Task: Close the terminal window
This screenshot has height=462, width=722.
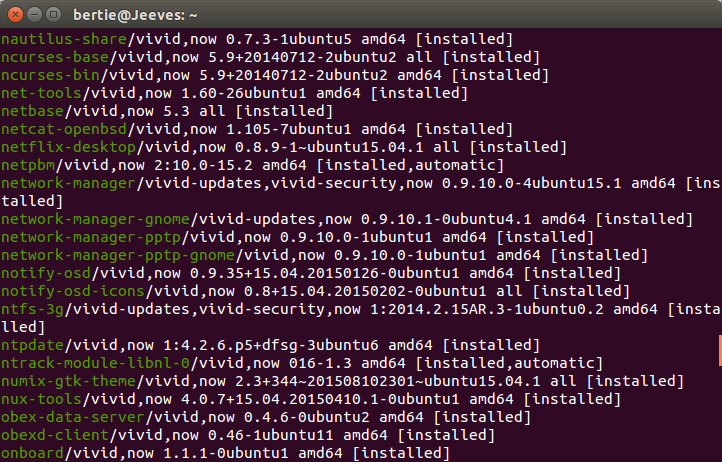Action: click(15, 15)
